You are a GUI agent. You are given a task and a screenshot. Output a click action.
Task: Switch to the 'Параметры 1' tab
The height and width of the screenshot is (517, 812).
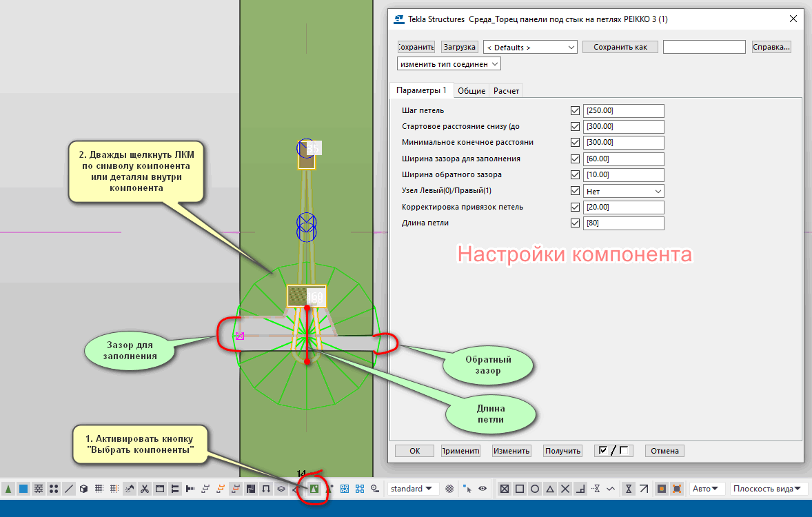pos(421,90)
